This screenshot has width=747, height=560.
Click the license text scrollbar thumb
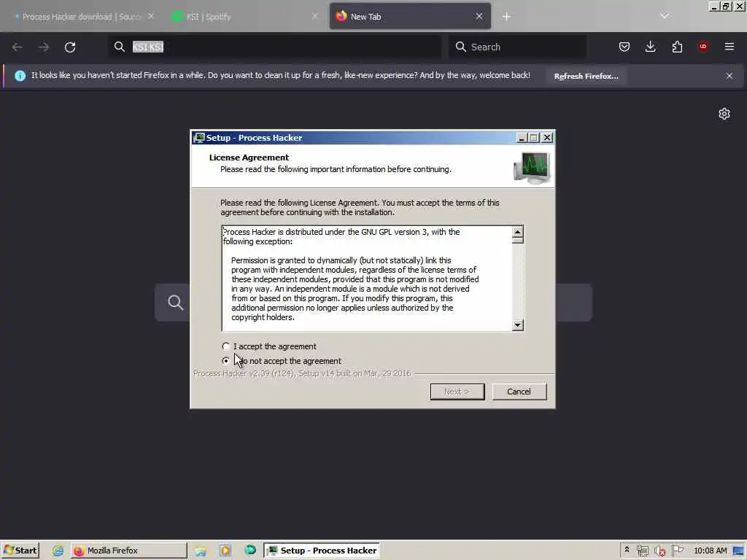pos(517,241)
